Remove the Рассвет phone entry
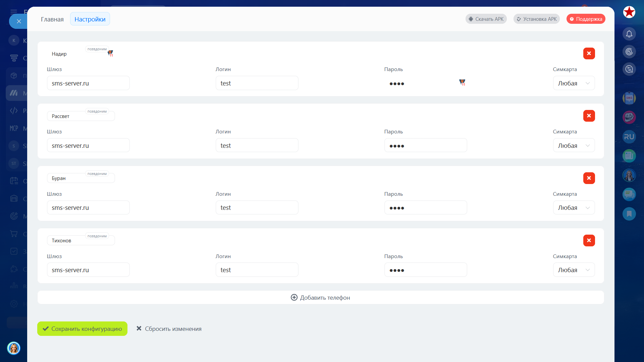The width and height of the screenshot is (644, 362). 589,116
